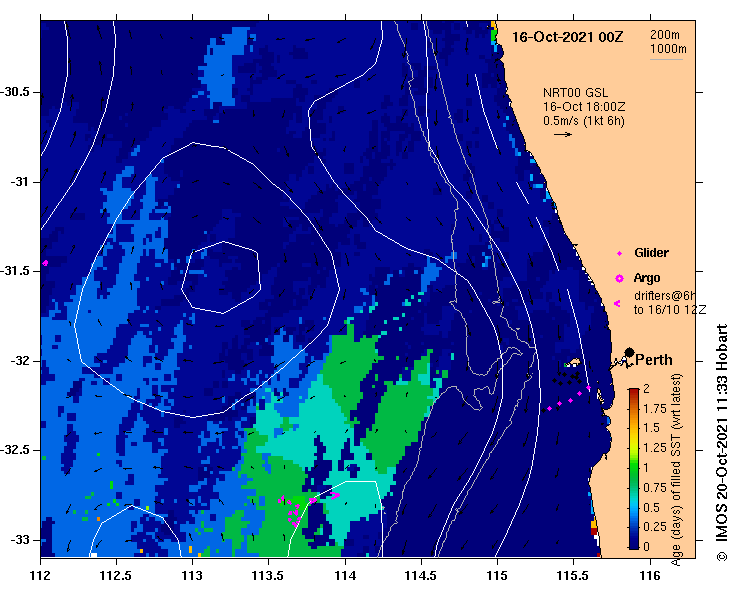The width and height of the screenshot is (739, 592).
Task: Click the magenta glider track diamonds off Perth
Action: point(569,398)
